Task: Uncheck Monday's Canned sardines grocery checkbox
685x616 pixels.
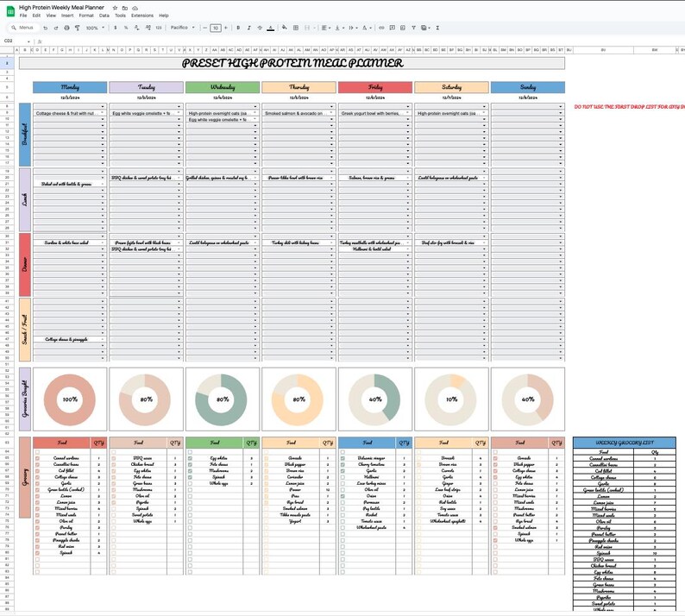Action: pos(37,458)
